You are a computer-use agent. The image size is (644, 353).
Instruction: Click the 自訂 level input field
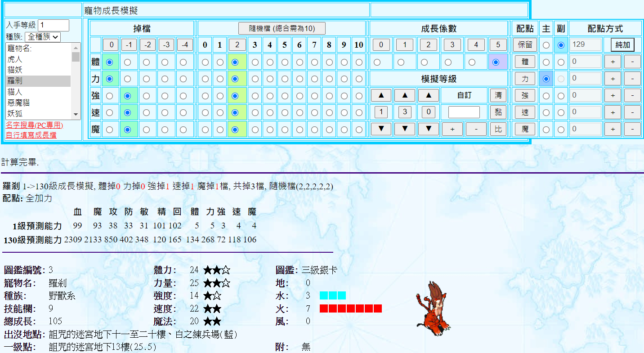pos(464,112)
